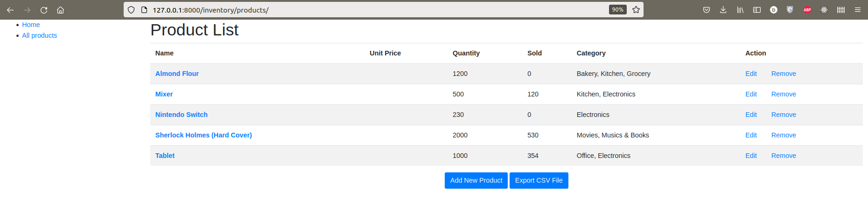Open the AdBlock Plus extension
The image size is (868, 198).
click(807, 10)
